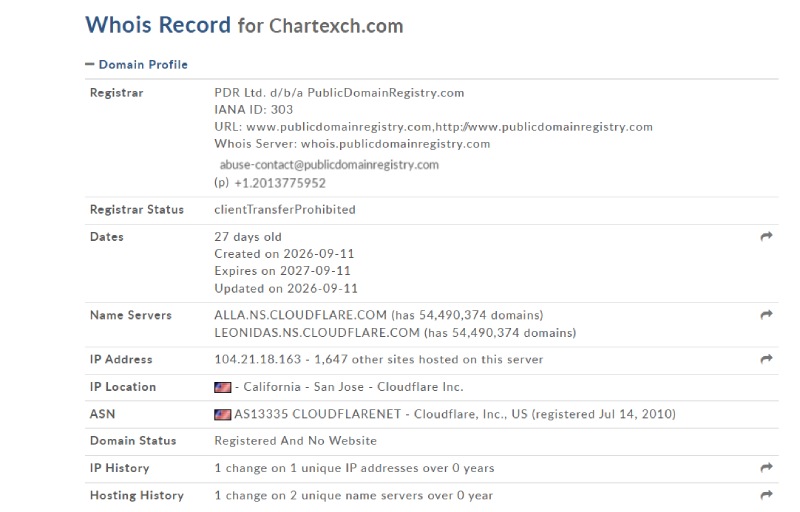Open the share arrow in the Dates row
The height and width of the screenshot is (512, 800).
click(x=766, y=237)
